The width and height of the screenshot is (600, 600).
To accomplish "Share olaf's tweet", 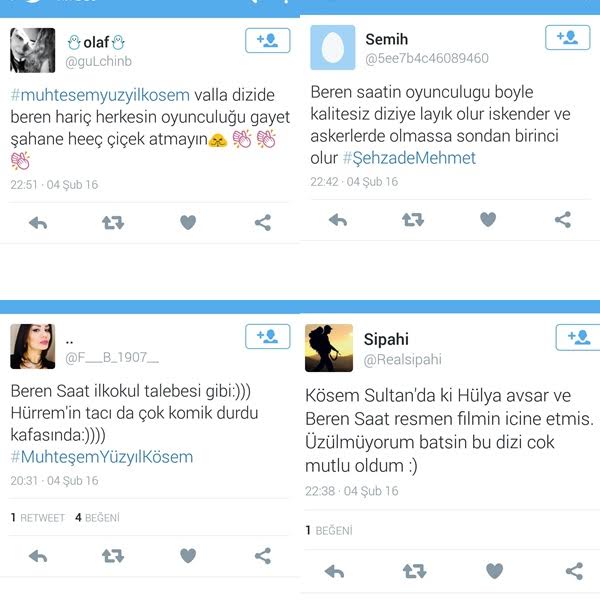I will click(x=263, y=223).
